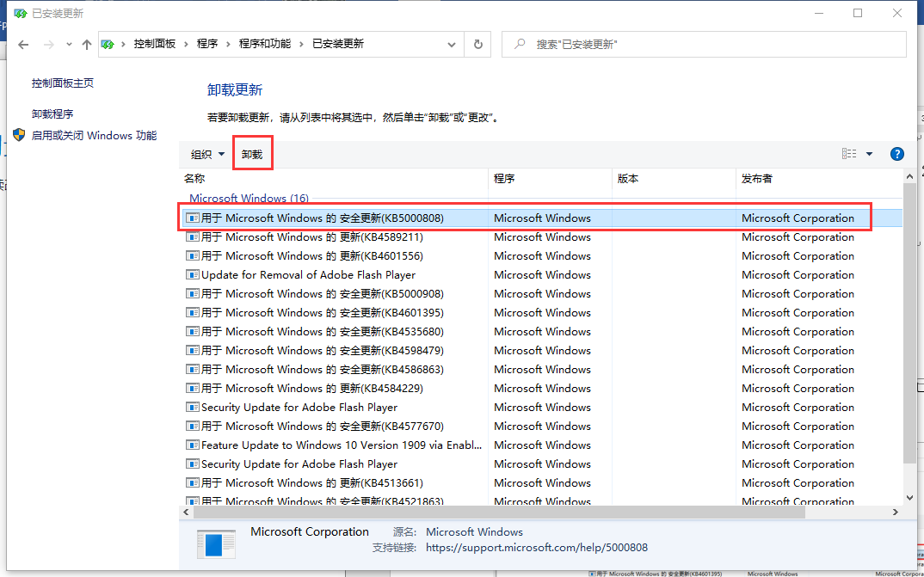Viewport: 924px width, 577px height.
Task: Select the KB4601395 security update row
Action: 541,312
